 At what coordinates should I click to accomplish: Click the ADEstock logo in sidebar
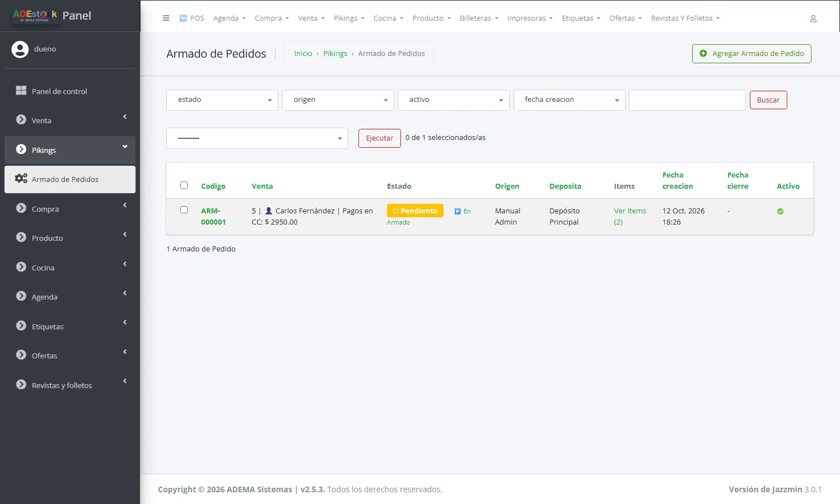click(35, 15)
